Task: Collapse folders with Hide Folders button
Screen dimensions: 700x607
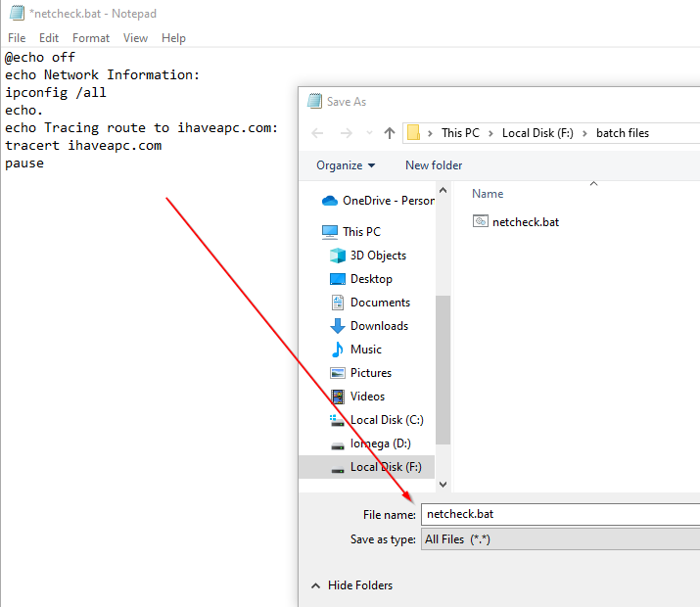Action: [351, 585]
